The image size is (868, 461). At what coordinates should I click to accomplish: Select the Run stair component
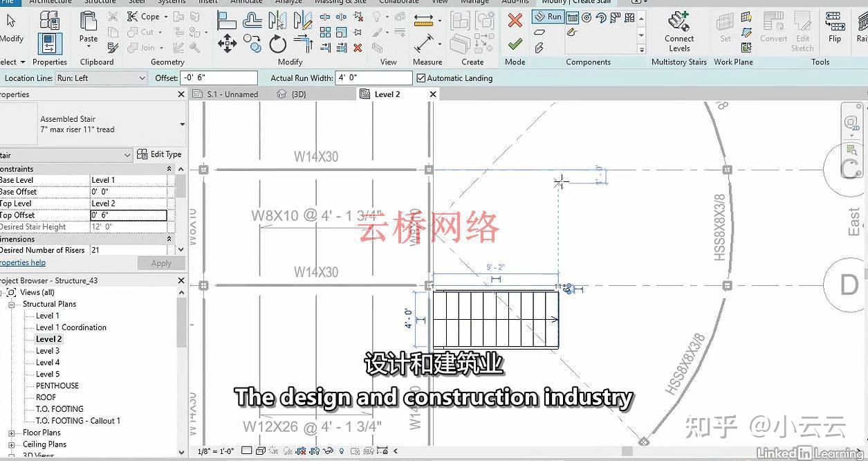[x=548, y=17]
